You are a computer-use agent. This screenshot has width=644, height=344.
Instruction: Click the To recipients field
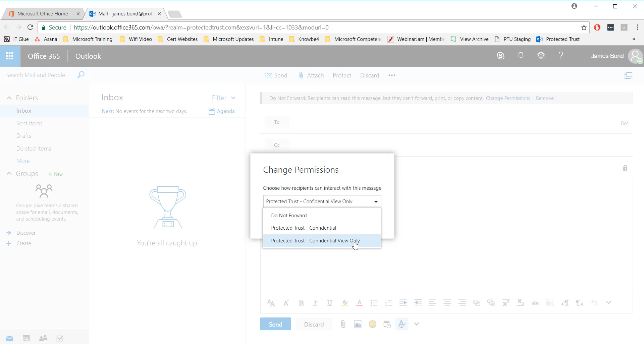click(453, 122)
